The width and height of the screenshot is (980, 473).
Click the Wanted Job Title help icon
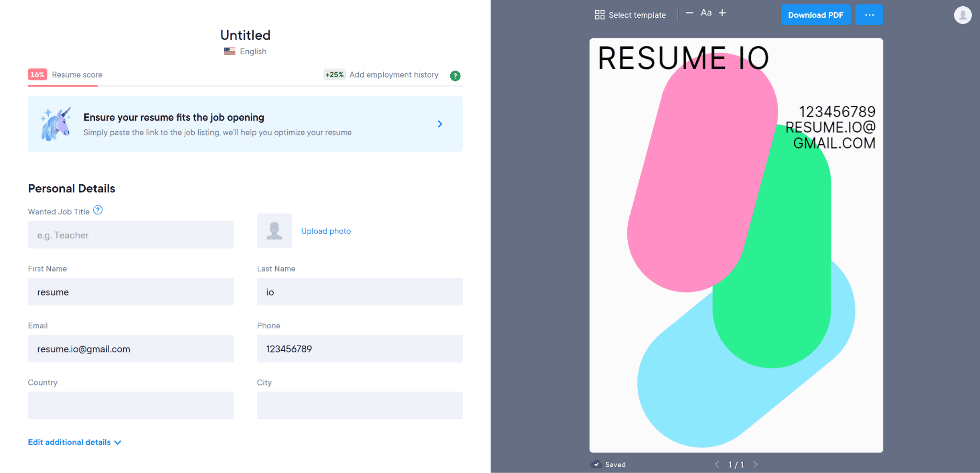click(98, 210)
